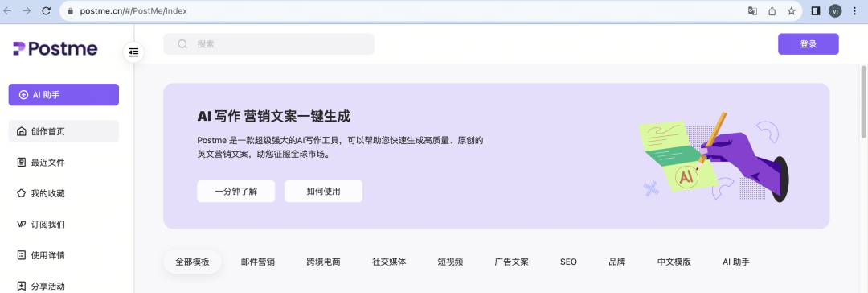This screenshot has width=868, height=293.
Task: Click the VIP icon beside 订阅我们
Action: pos(22,225)
